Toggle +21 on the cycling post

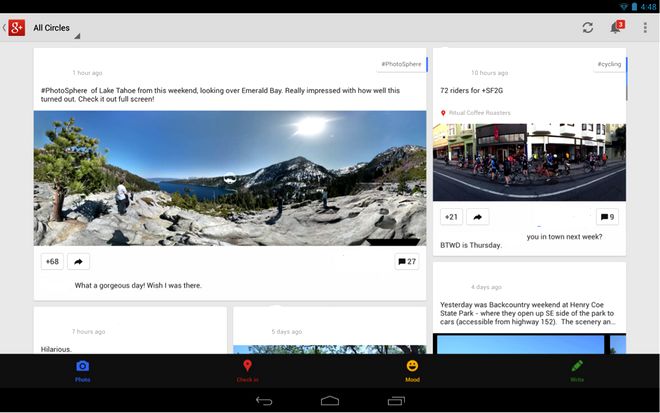click(x=451, y=217)
